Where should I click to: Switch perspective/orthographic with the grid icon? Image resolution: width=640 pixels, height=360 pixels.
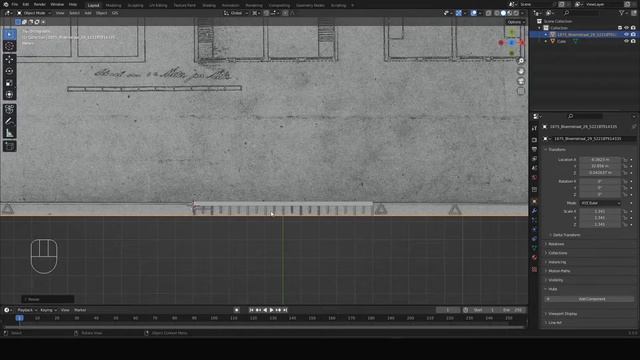521,91
